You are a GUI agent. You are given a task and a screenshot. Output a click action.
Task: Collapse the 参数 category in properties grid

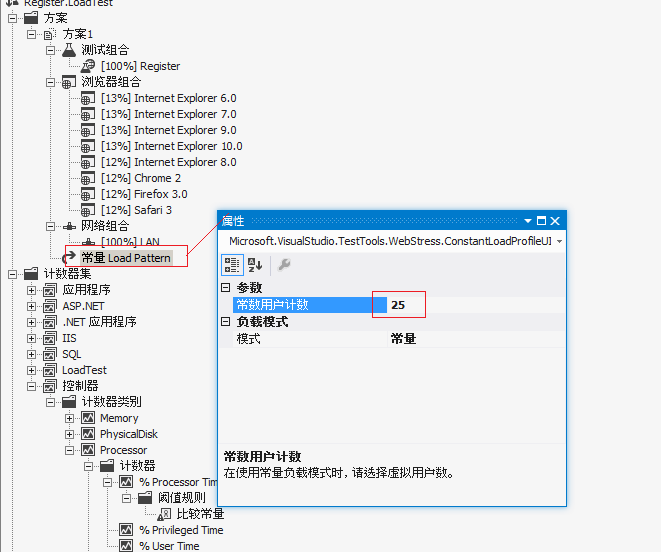coord(226,288)
